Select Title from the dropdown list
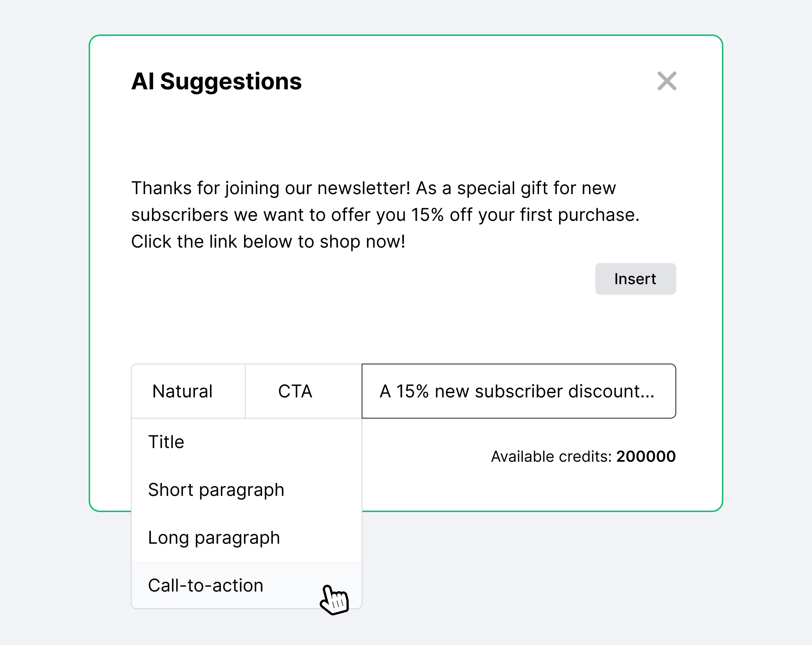This screenshot has height=645, width=812. coord(166,442)
